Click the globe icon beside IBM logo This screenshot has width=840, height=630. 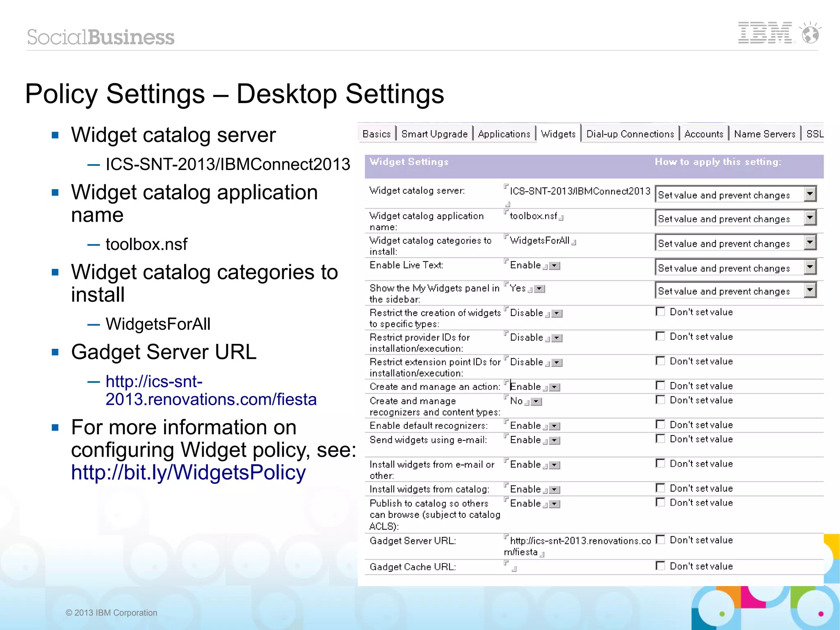[x=810, y=33]
